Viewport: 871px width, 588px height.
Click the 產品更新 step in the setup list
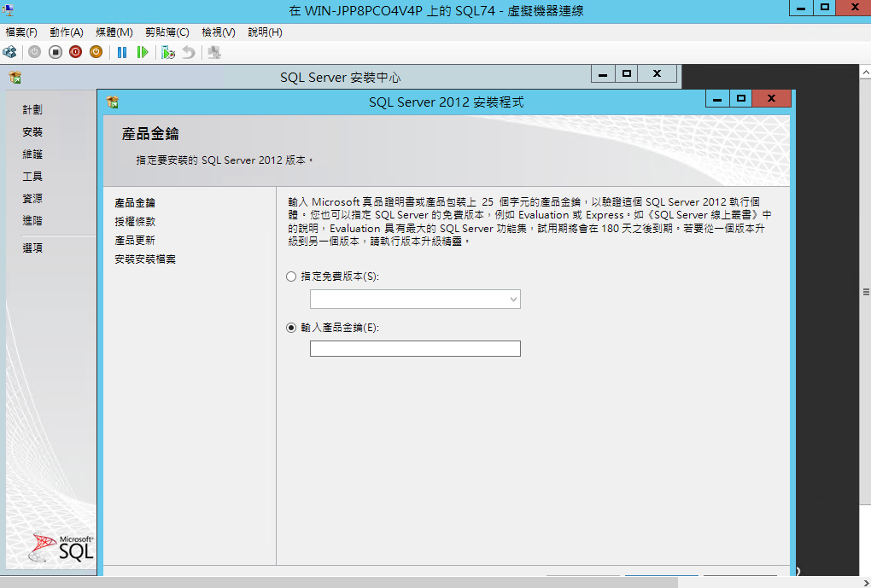click(x=135, y=241)
